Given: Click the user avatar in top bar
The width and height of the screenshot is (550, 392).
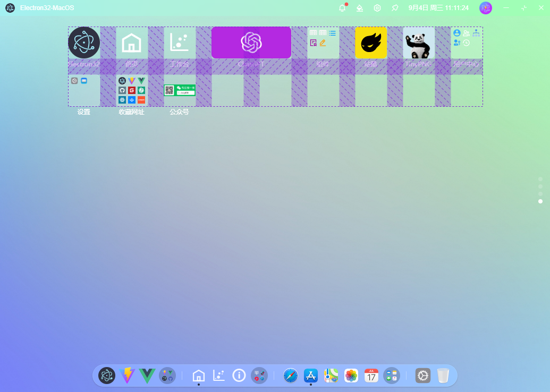Looking at the screenshot, I should 485,8.
